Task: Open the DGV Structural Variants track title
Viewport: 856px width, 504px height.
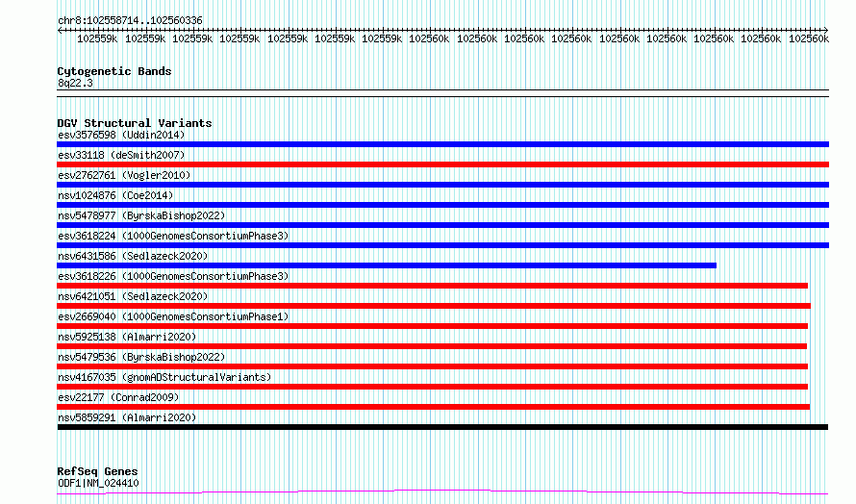Action: [135, 123]
